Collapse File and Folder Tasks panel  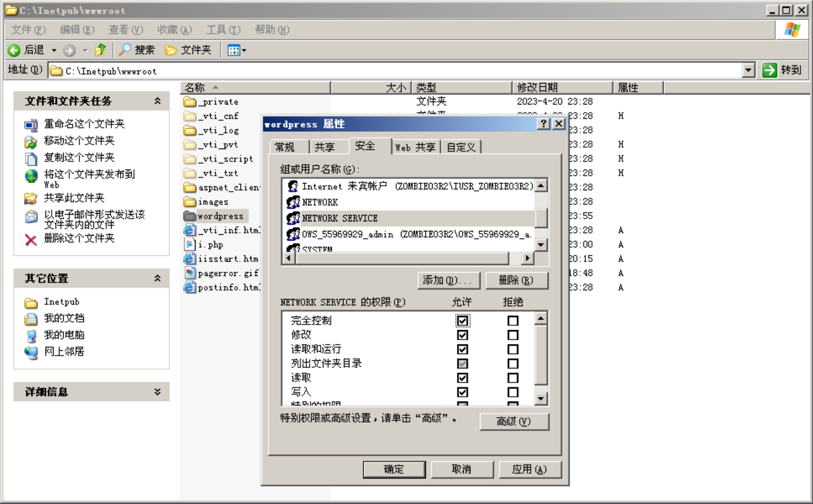(x=157, y=101)
